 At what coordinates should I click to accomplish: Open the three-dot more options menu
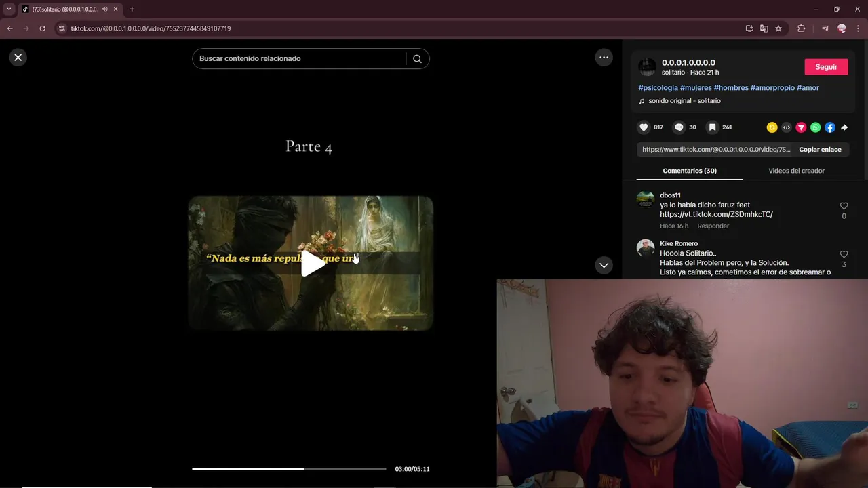604,58
